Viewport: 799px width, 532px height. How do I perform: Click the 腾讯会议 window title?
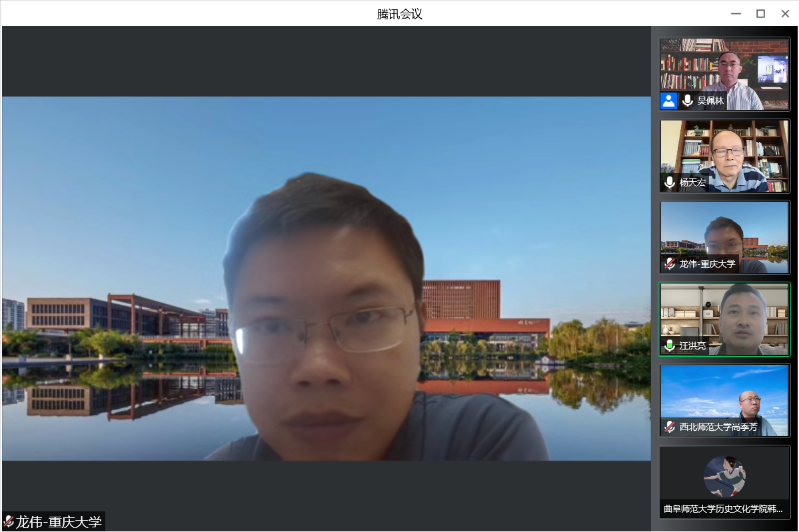coord(399,14)
